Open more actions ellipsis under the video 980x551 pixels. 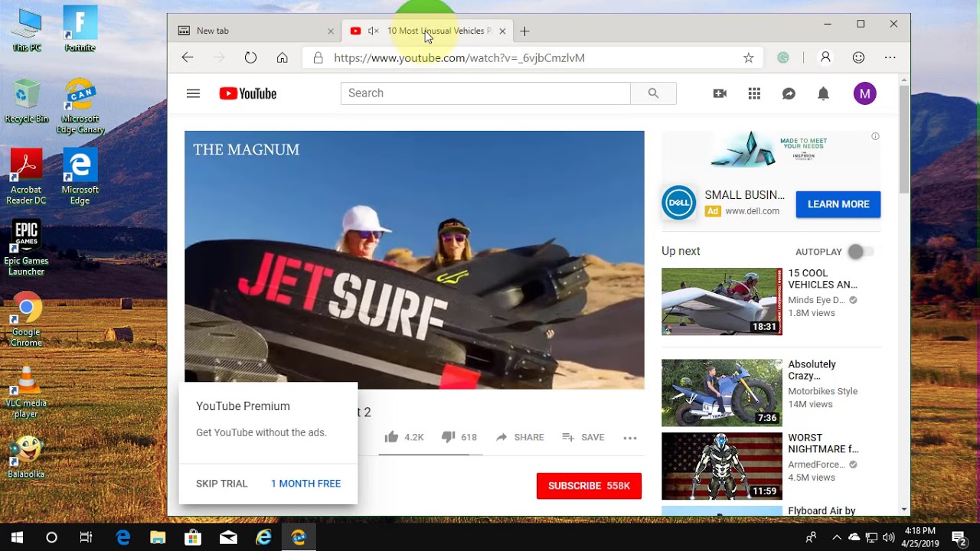pos(630,438)
